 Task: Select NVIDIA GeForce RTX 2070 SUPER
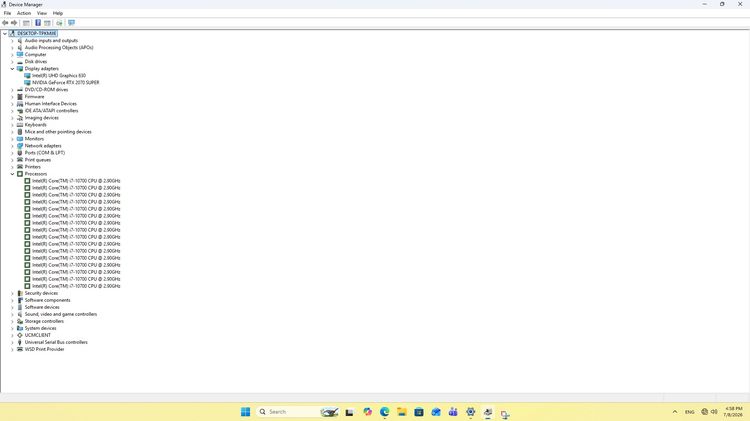(x=66, y=83)
